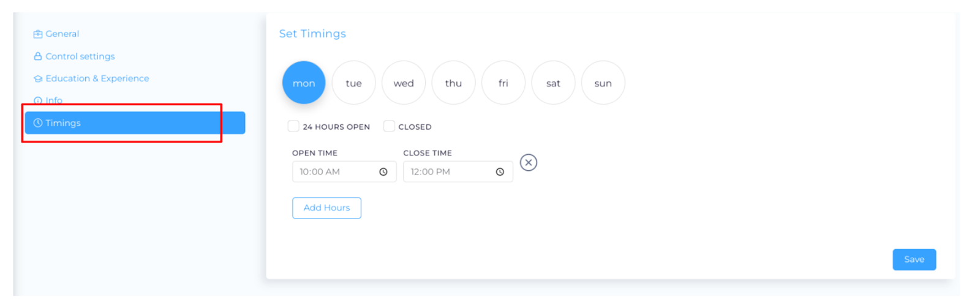Click the clock icon beside Timings
Viewport: 980px width, 303px height.
(x=38, y=123)
